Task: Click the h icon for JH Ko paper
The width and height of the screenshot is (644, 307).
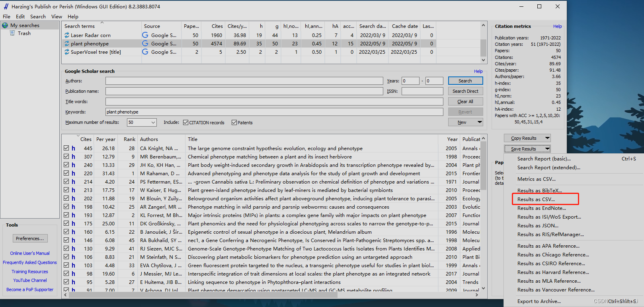Action: tap(73, 165)
